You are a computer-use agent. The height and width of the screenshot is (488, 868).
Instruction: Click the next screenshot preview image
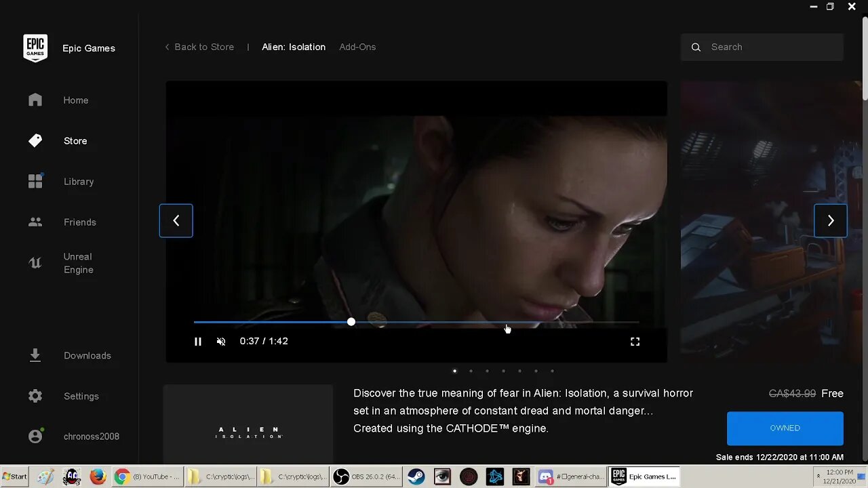(770, 222)
